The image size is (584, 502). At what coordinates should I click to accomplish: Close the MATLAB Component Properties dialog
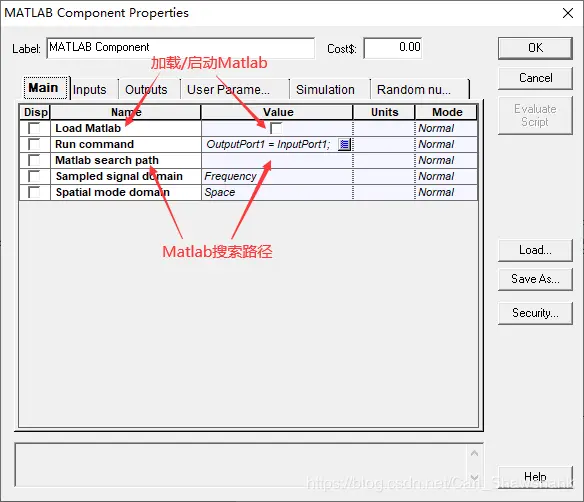568,13
